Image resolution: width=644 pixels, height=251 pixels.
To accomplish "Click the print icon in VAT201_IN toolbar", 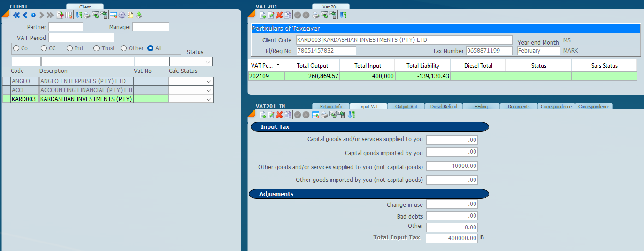I will [x=324, y=115].
